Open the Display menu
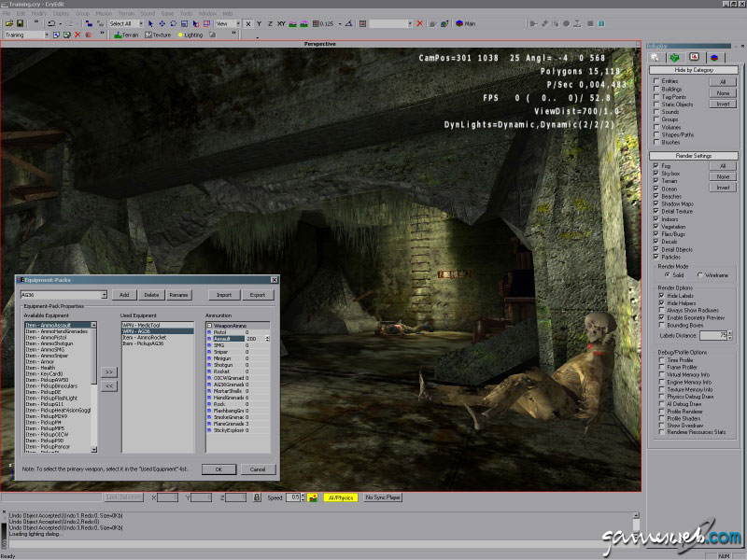 point(61,13)
